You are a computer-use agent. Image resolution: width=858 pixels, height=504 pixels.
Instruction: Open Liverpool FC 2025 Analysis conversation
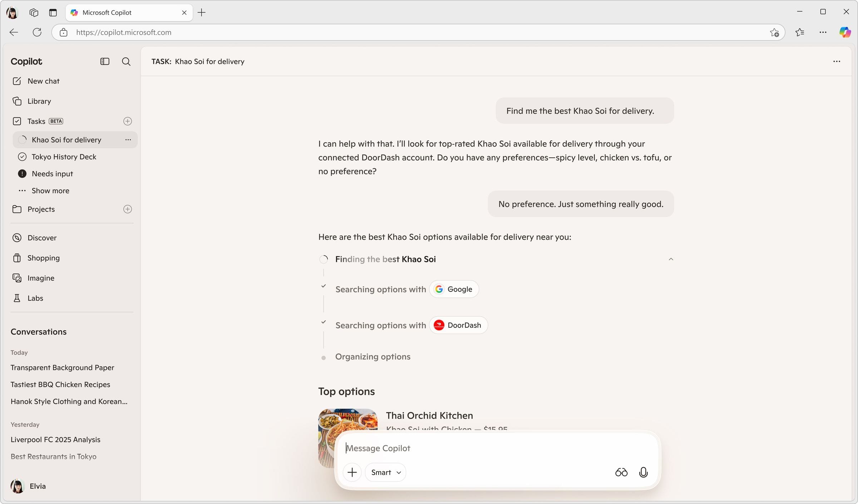55,439
